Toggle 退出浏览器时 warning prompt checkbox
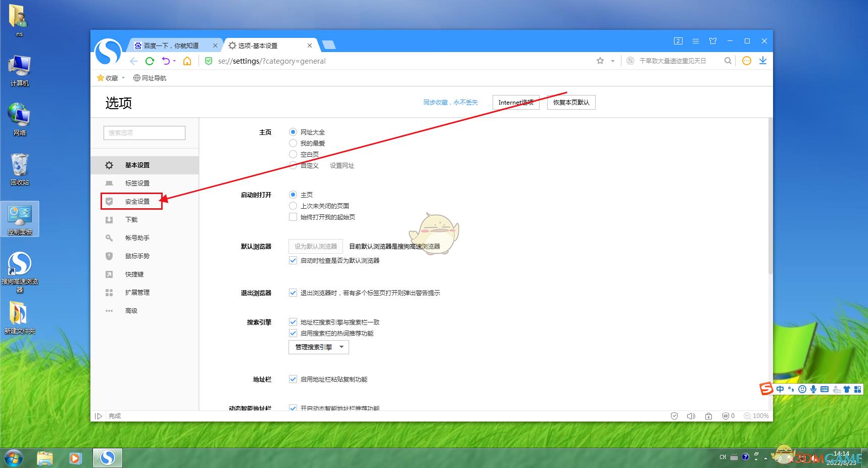 (x=293, y=293)
